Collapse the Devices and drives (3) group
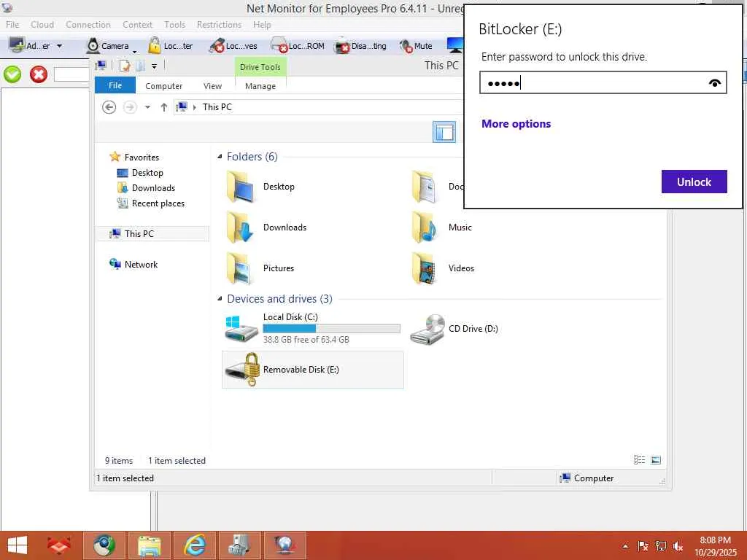747x560 pixels. point(220,299)
